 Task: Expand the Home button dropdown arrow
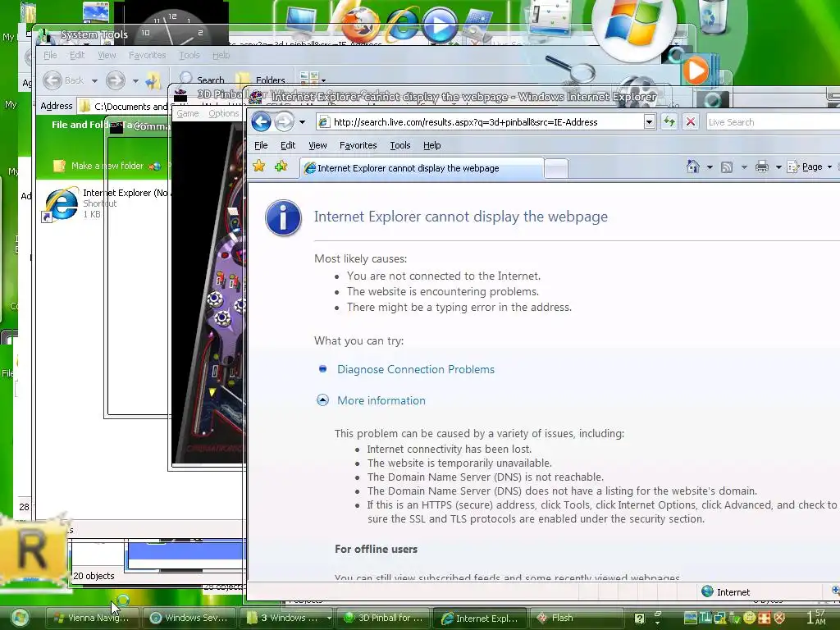pos(710,167)
